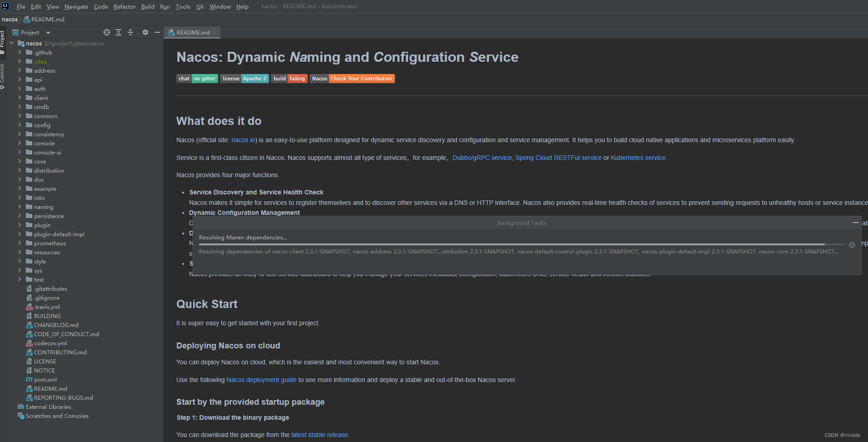Screen dimensions: 868x442
Task: Click Check Your Contribution badge
Action: (352, 79)
